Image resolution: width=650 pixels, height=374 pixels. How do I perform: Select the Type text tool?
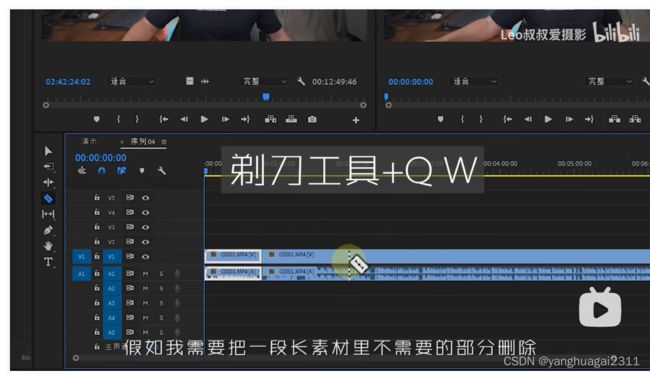[x=48, y=262]
